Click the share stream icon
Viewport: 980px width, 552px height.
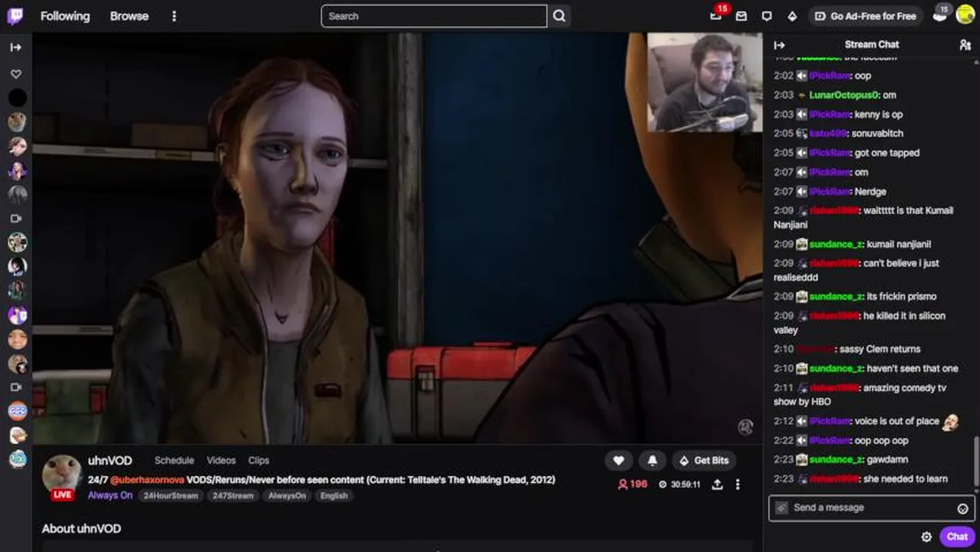(x=717, y=485)
